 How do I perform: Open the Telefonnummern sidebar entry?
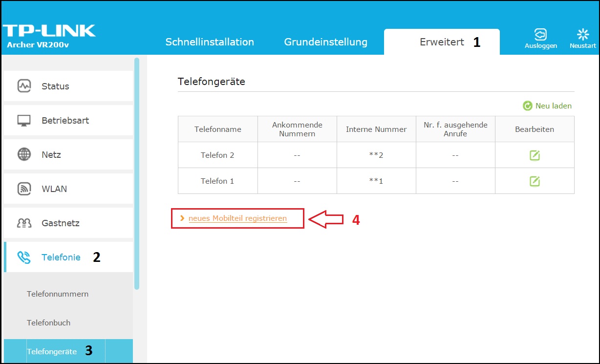57,294
